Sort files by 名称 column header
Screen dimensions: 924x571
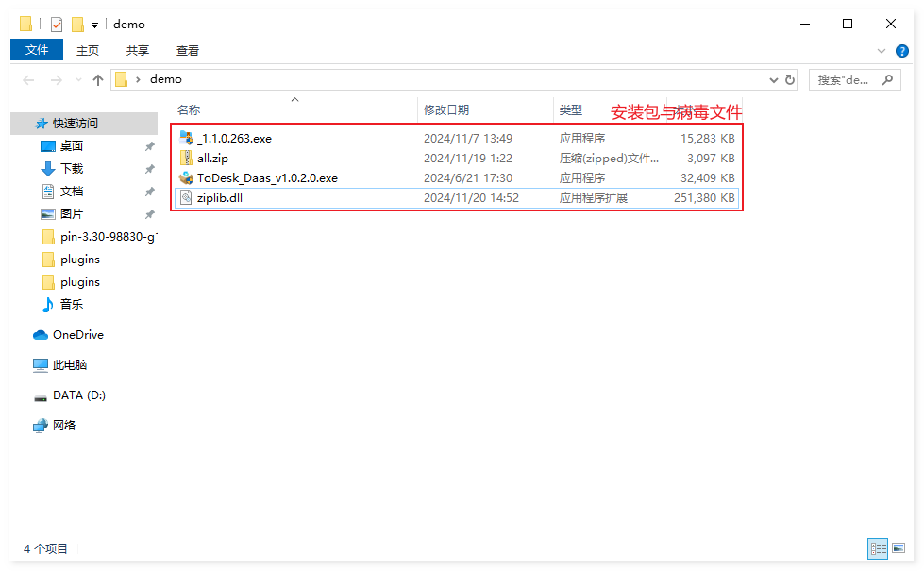pyautogui.click(x=189, y=110)
